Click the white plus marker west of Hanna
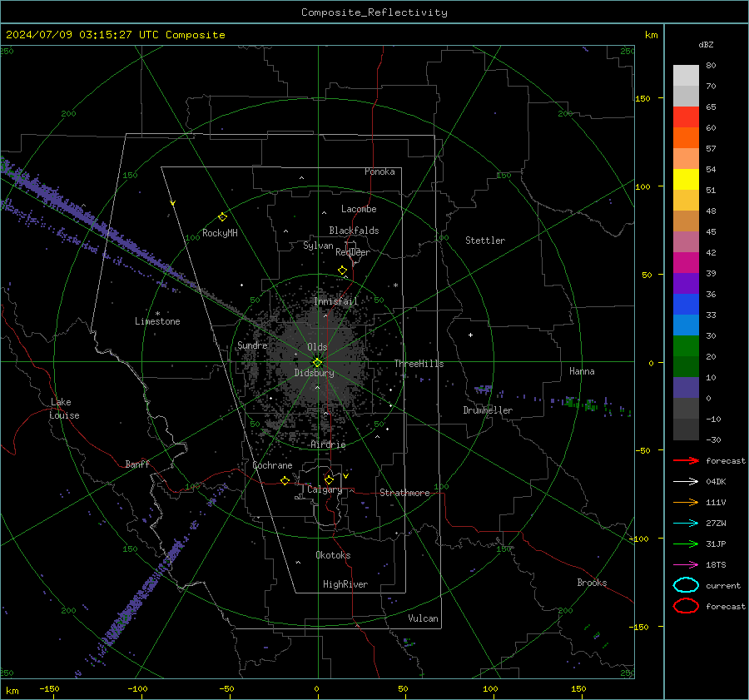 (x=470, y=335)
